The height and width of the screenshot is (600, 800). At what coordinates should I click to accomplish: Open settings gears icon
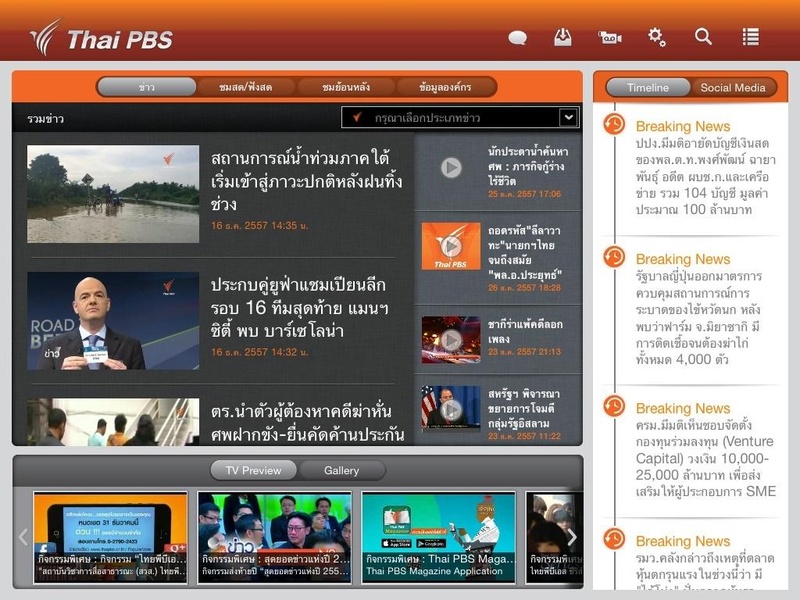click(x=656, y=37)
